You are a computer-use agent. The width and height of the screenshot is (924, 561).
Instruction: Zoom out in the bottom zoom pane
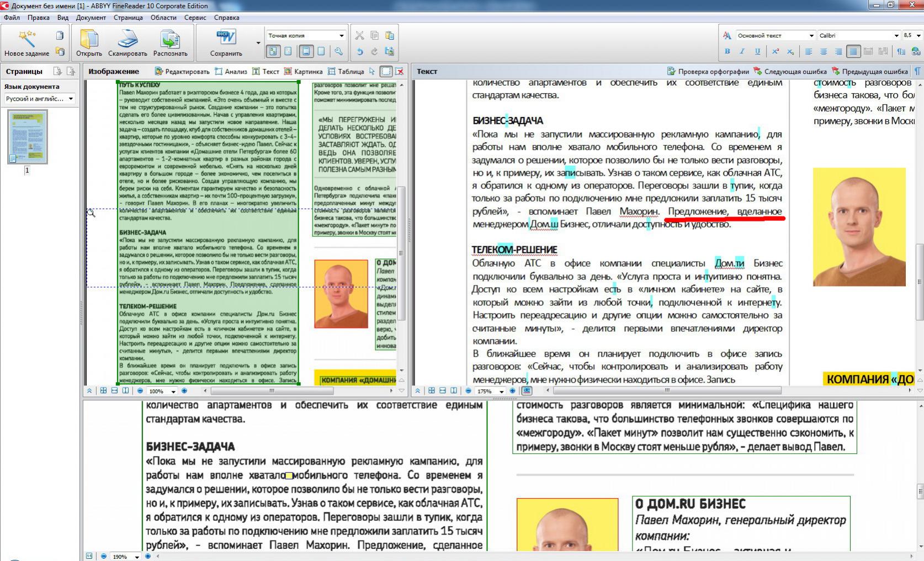pos(103,556)
